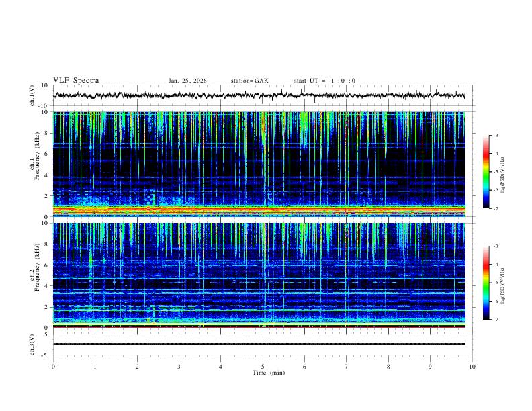
Task: Click the 'ch.1(V)' axis label
Action: point(32,95)
